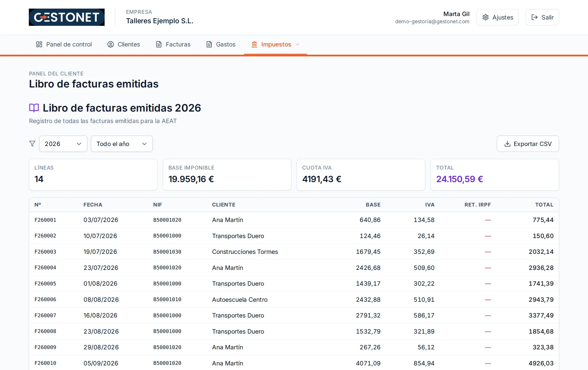Click the Salir logout icon
Screen dimensions: 588x370
pos(535,17)
